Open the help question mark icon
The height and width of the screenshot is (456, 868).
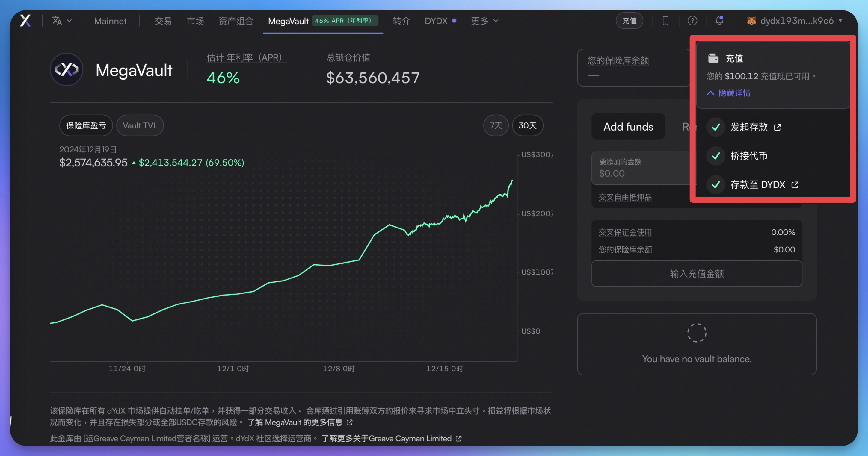coord(692,21)
